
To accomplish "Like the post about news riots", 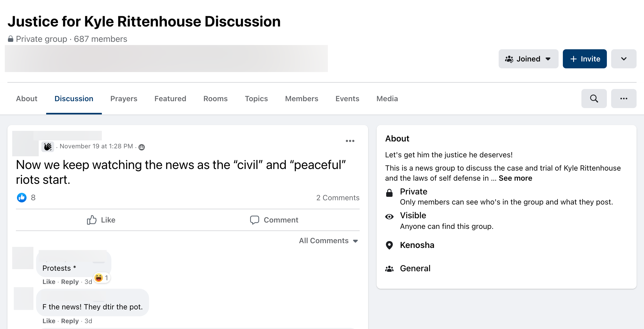I will point(101,220).
